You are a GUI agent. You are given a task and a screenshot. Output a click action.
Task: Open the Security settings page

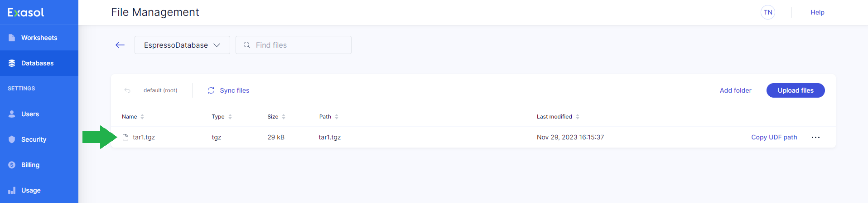(x=34, y=139)
